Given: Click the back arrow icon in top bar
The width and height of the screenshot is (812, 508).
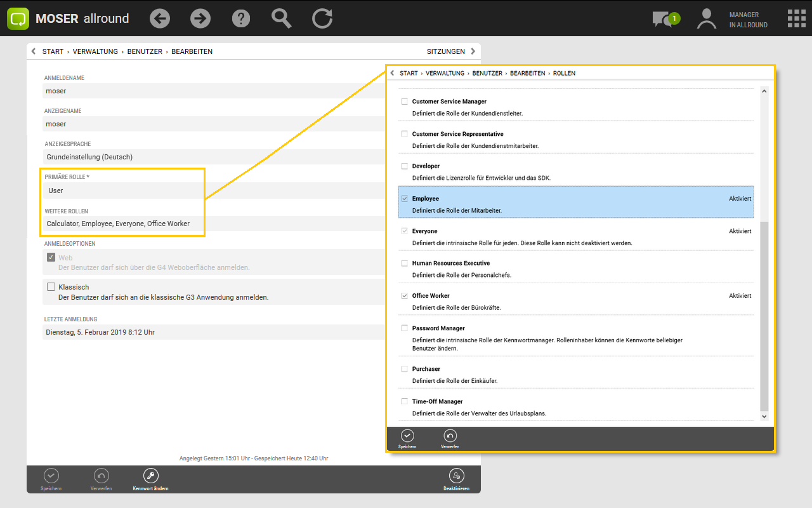Looking at the screenshot, I should pyautogui.click(x=160, y=18).
